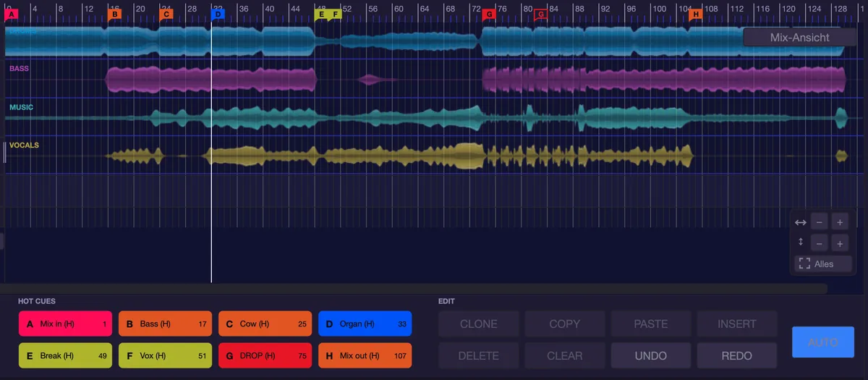
Task: Trigger hot cue C Cow (H)
Action: (x=265, y=324)
